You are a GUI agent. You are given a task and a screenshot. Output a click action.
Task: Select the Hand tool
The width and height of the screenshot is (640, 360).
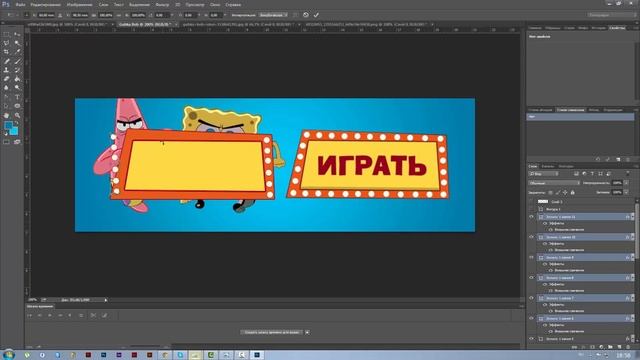pyautogui.click(x=6, y=116)
